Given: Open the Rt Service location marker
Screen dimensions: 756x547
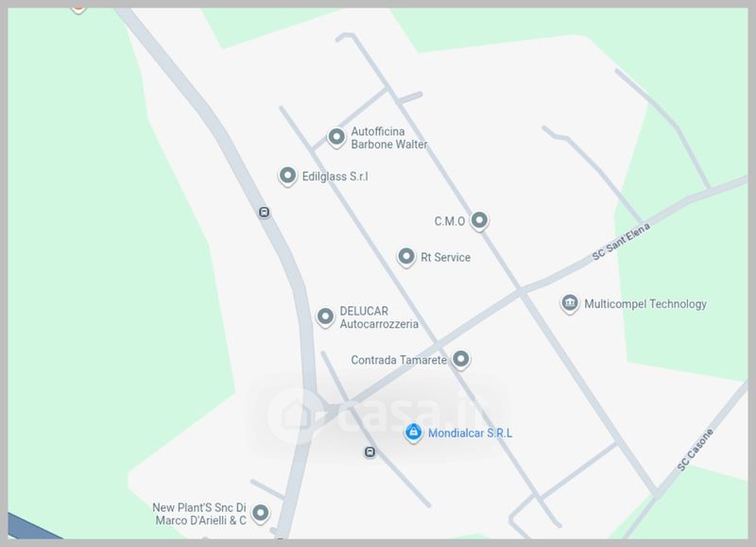Looking at the screenshot, I should click(x=406, y=257).
